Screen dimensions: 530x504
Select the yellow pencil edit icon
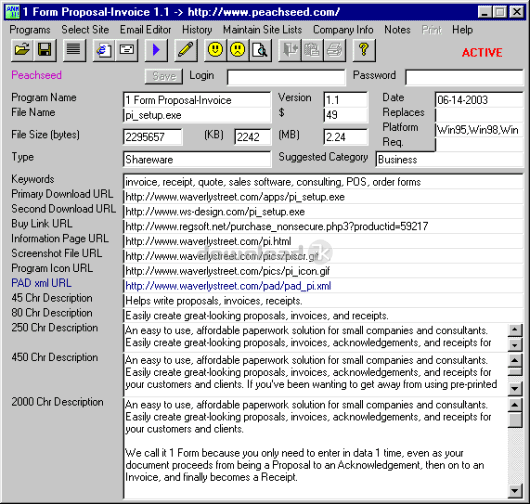186,50
